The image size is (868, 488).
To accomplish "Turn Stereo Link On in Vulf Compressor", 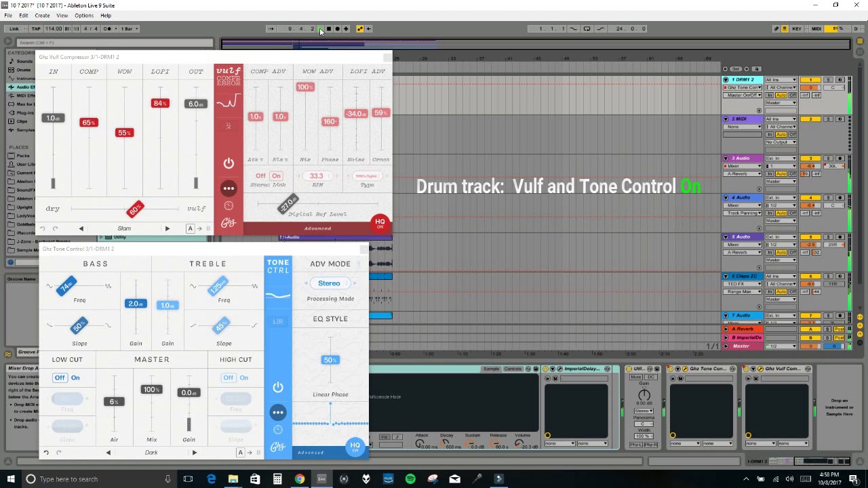I will coord(276,176).
